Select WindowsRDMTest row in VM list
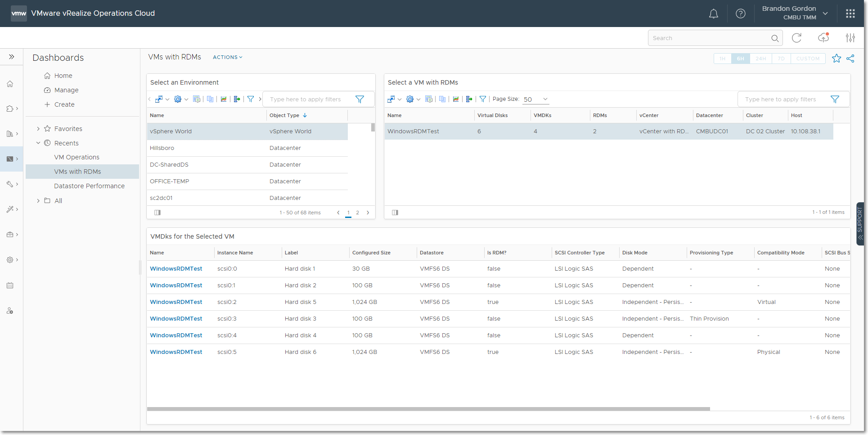 coord(609,131)
